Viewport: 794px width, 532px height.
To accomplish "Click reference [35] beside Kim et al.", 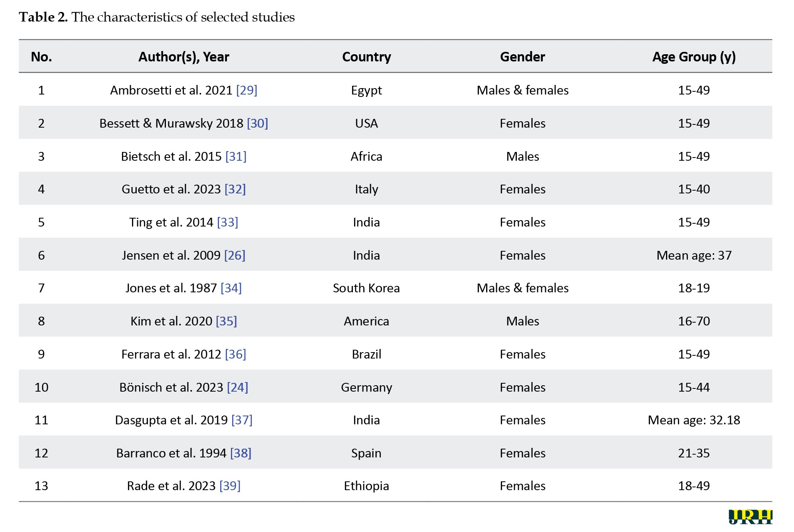I will [226, 321].
